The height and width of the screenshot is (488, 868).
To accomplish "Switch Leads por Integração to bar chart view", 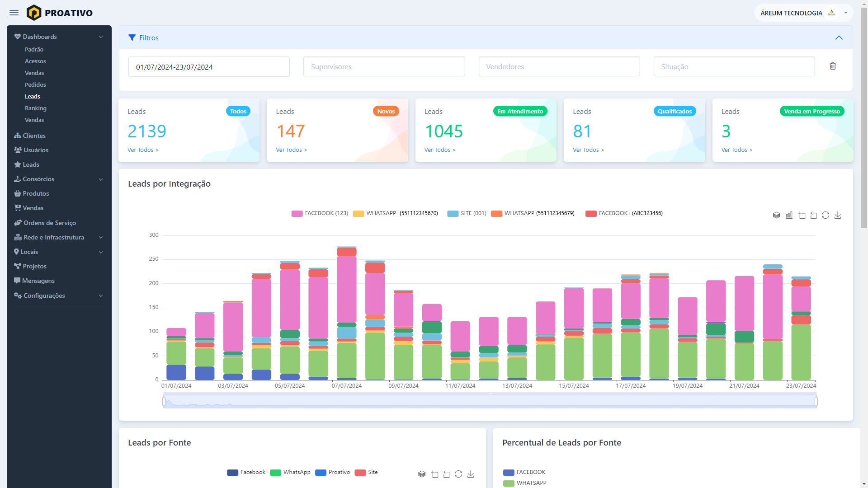I will [789, 215].
